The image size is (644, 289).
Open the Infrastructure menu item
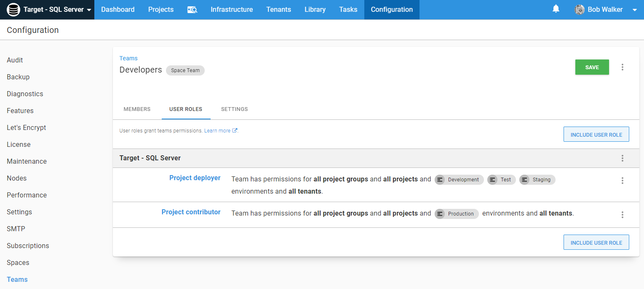point(232,10)
